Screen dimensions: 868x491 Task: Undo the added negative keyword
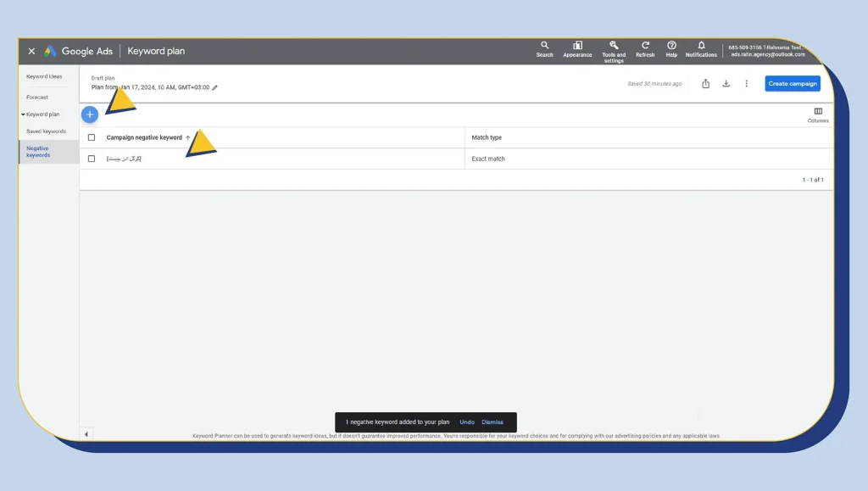click(x=467, y=421)
